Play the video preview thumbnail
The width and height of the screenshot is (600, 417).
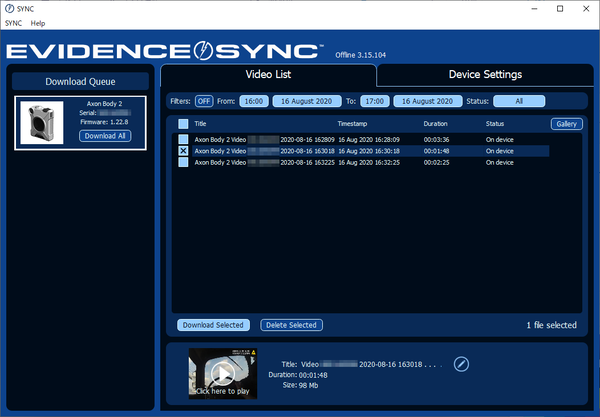pyautogui.click(x=222, y=373)
